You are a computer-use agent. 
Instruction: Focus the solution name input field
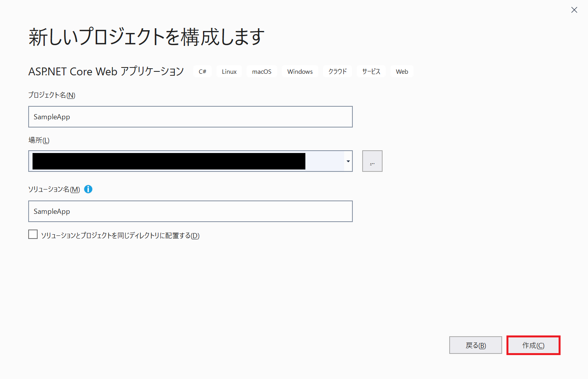point(191,211)
